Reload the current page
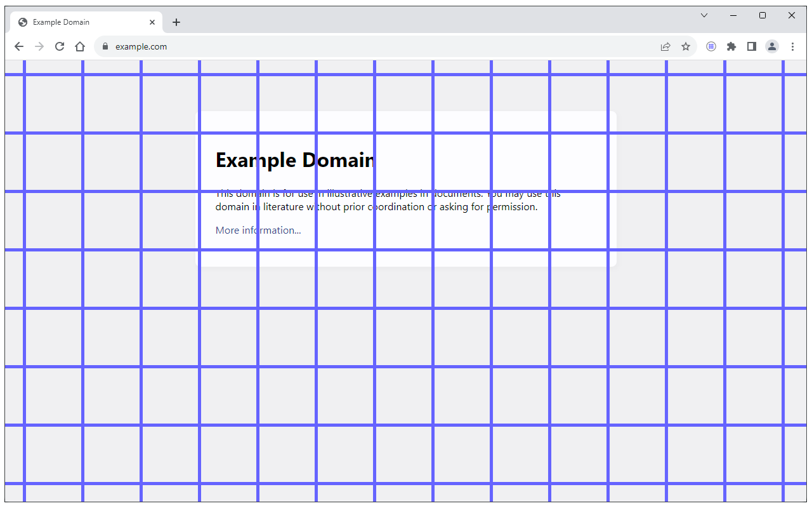This screenshot has width=812, height=508. [x=59, y=46]
